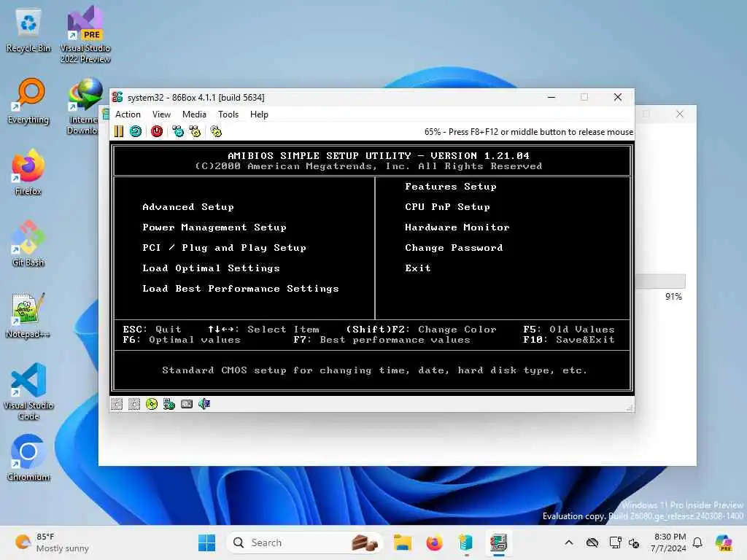Open 86Box Settings from the gear icon
747x560 pixels.
click(x=216, y=131)
